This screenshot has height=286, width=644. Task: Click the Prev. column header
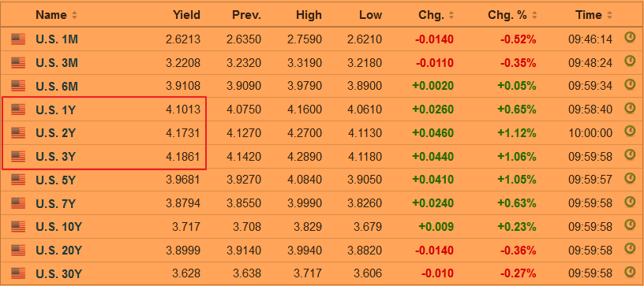tap(246, 15)
